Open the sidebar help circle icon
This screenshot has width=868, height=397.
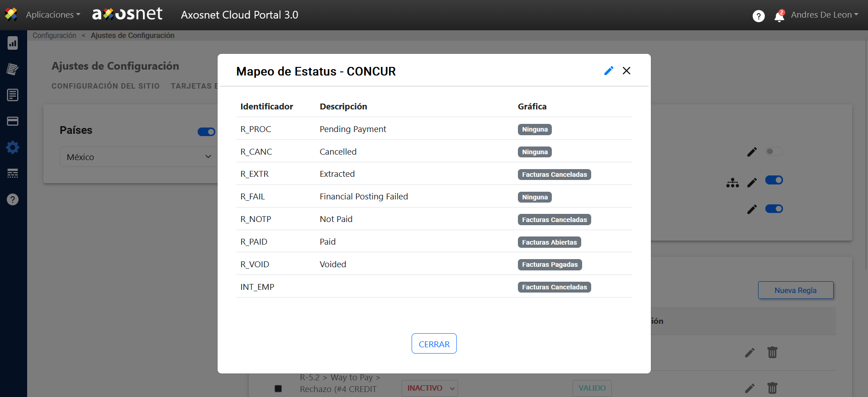(13, 199)
